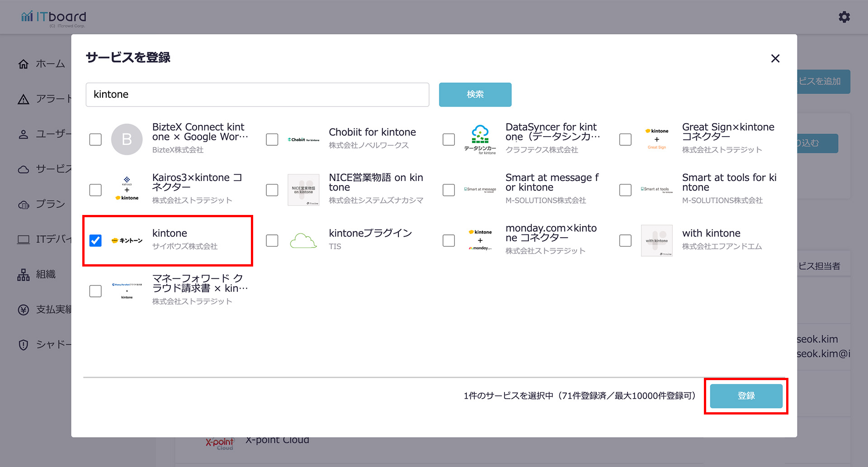Click the monday.com×kintone connector logo
Image resolution: width=868 pixels, height=467 pixels.
pos(480,240)
